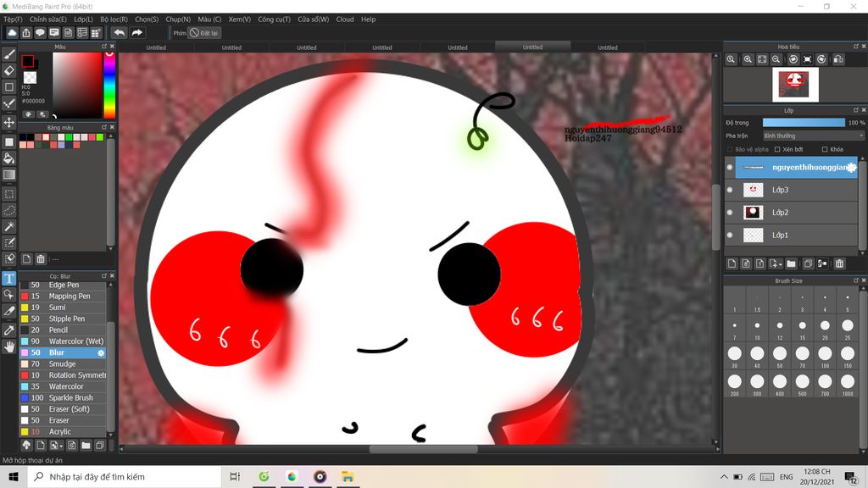Select the Move tool
This screenshot has width=868, height=488.
tap(8, 122)
